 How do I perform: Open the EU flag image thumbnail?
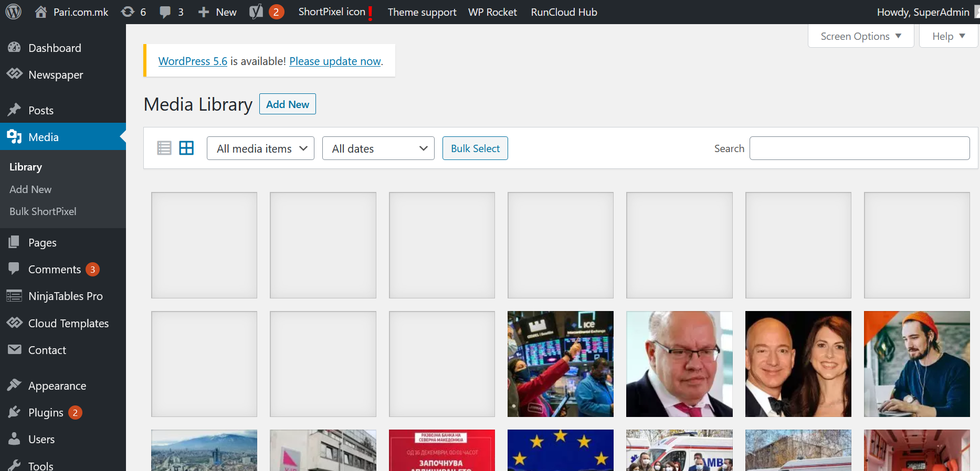tap(560, 449)
